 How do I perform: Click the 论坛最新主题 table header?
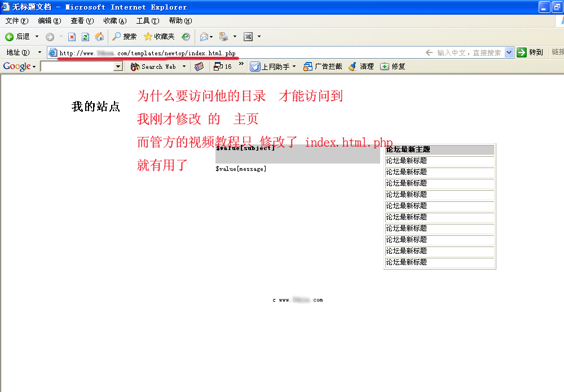(439, 149)
